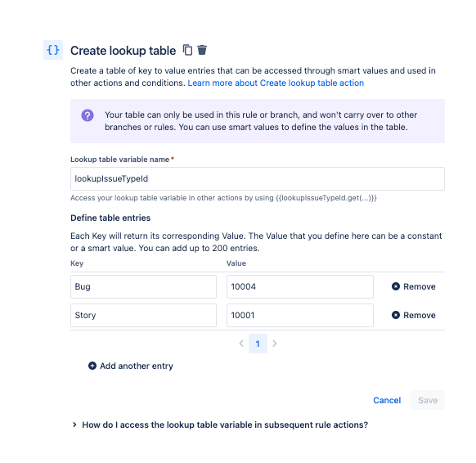Image resolution: width=476 pixels, height=463 pixels.
Task: Click the value field containing 10001
Action: pos(300,315)
